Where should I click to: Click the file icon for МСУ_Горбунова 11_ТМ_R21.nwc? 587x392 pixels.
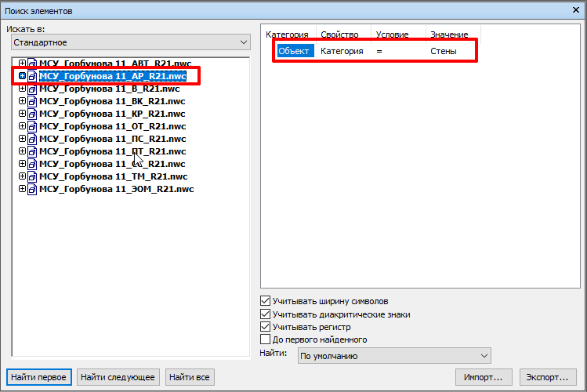click(x=32, y=176)
